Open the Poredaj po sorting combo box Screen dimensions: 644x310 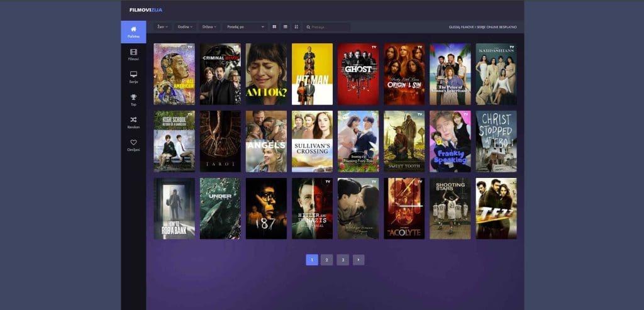coord(245,27)
